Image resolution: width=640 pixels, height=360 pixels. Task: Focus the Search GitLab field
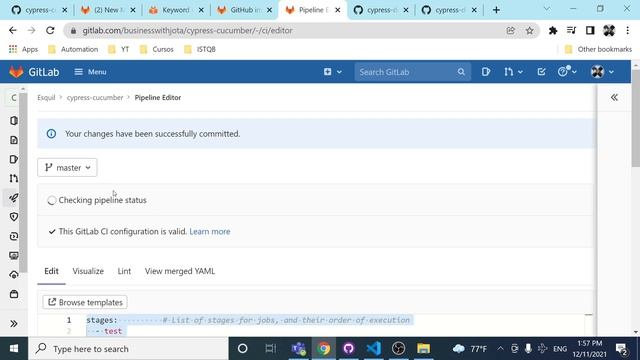(x=412, y=72)
